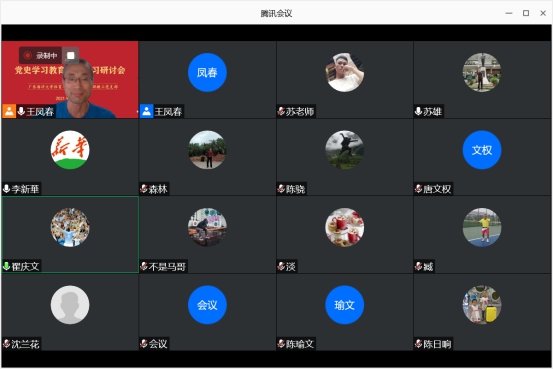The height and width of the screenshot is (369, 553).
Task: Click the muted microphone icon for 沈兰花
Action: point(6,344)
